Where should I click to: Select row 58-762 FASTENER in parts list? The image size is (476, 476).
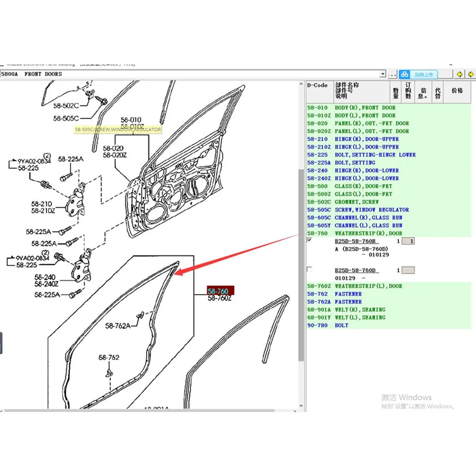(x=389, y=294)
